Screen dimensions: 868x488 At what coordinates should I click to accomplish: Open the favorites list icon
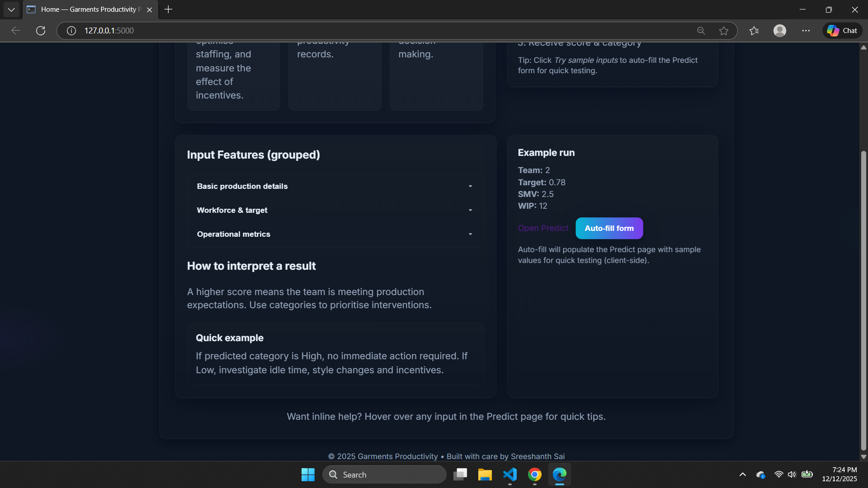point(754,31)
